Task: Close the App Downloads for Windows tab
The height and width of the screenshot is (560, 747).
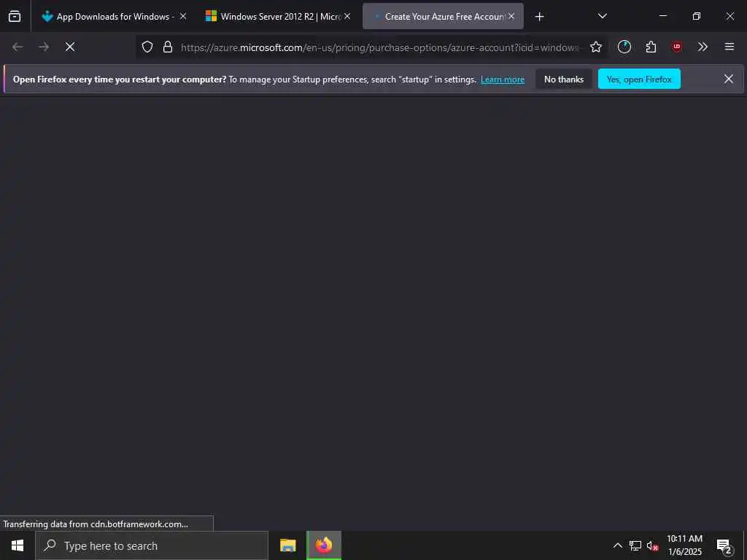Action: (x=183, y=16)
